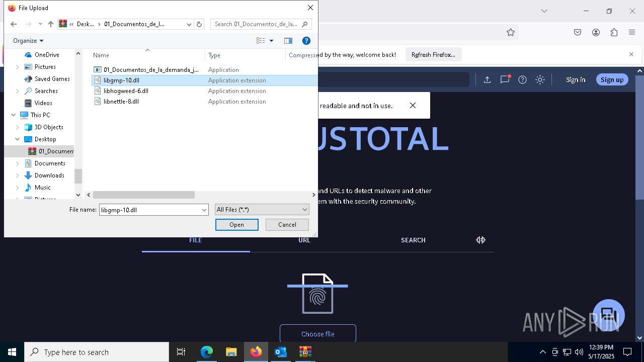The image size is (644, 362).
Task: Bookmark this page star icon
Action: 511,32
